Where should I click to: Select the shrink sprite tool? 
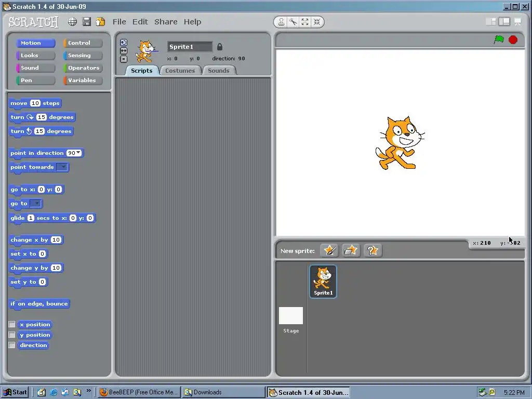(x=317, y=22)
